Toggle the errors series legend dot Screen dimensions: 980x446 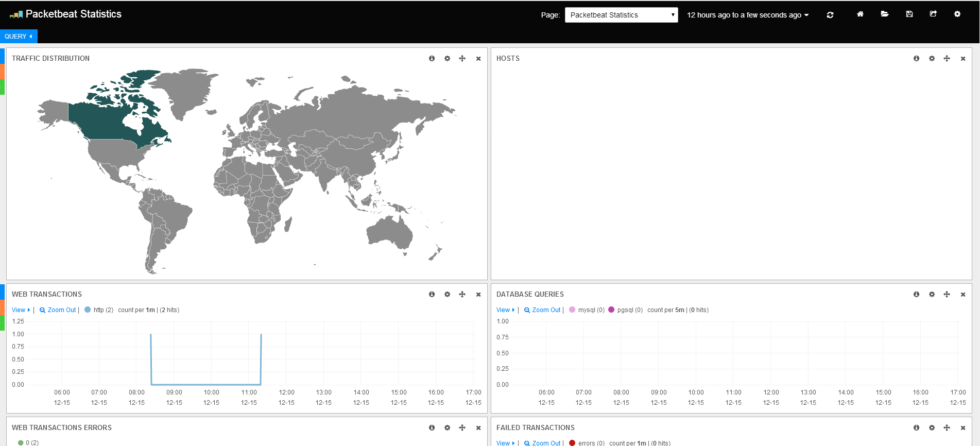point(572,443)
